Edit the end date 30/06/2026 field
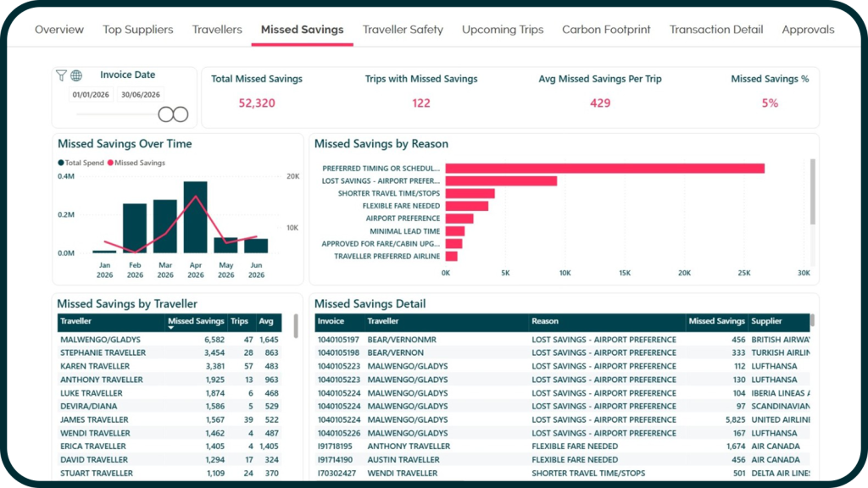The image size is (868, 488). click(x=141, y=95)
